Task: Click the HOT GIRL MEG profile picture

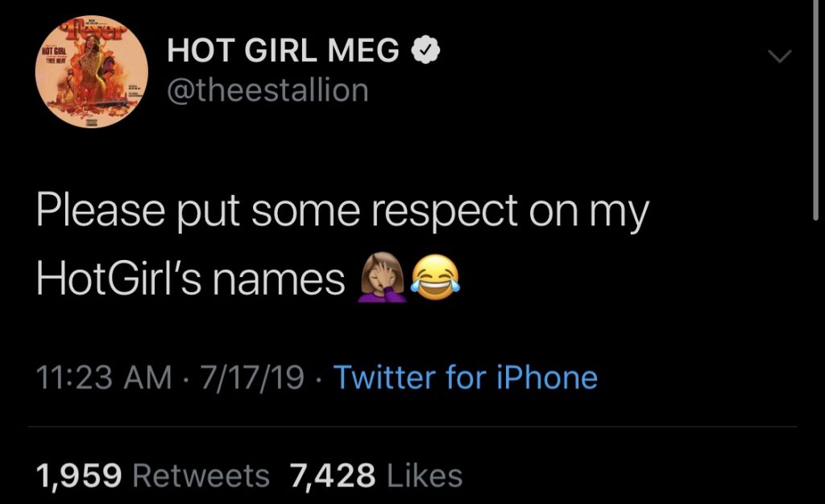Action: (92, 72)
